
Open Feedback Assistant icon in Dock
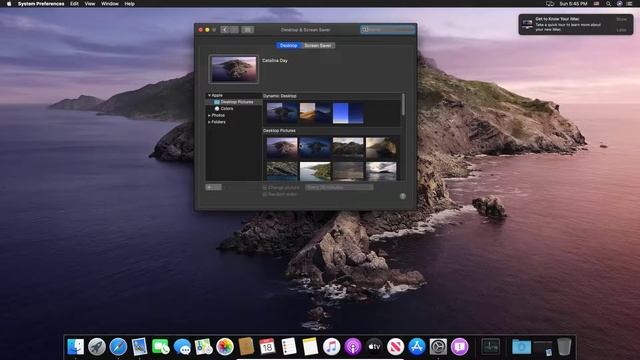click(460, 347)
